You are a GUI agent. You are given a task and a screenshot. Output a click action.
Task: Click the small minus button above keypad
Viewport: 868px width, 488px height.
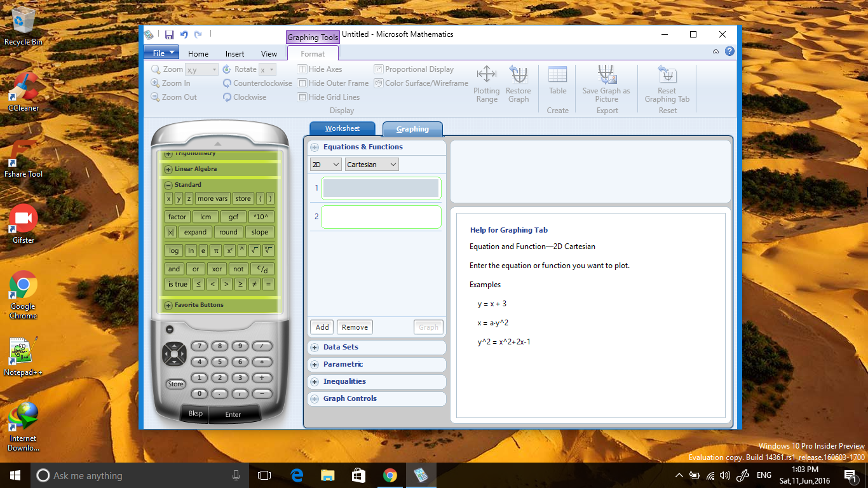[x=169, y=329]
